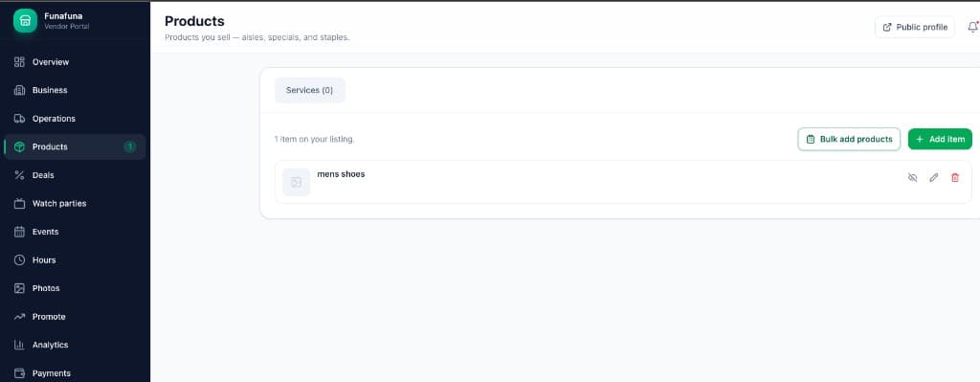Screen dimensions: 980x382
Task: Go to the Business section
Action: pyautogui.click(x=75, y=90)
